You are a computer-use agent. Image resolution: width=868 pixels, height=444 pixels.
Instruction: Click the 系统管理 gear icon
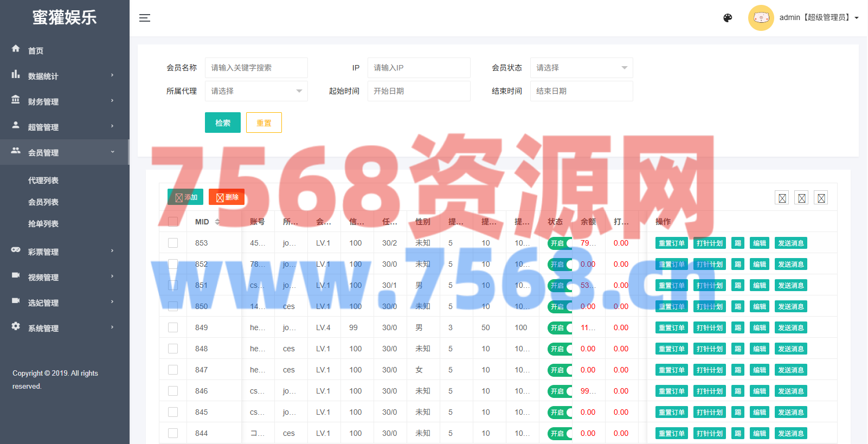pos(16,326)
